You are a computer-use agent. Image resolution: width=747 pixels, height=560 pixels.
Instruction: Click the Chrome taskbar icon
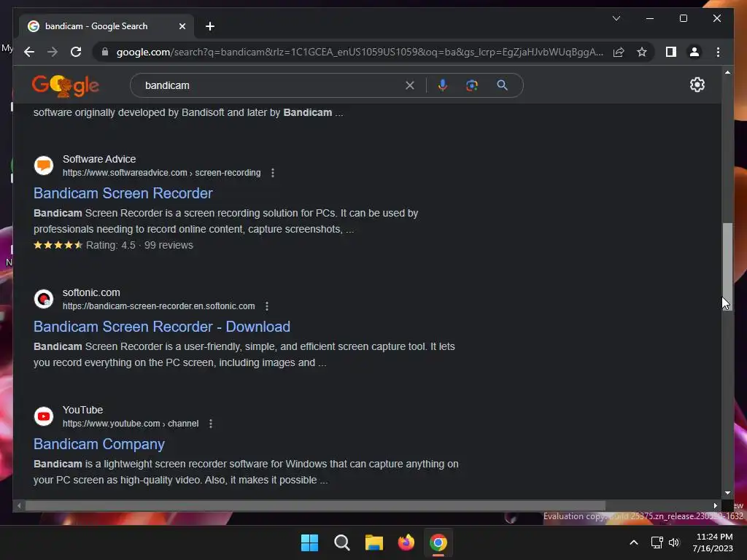point(438,542)
